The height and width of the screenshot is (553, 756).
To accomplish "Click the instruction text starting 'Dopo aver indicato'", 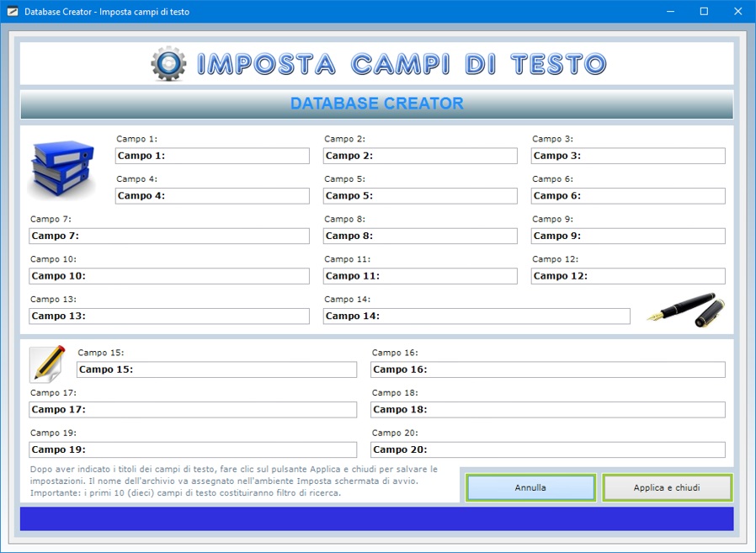I will point(234,481).
